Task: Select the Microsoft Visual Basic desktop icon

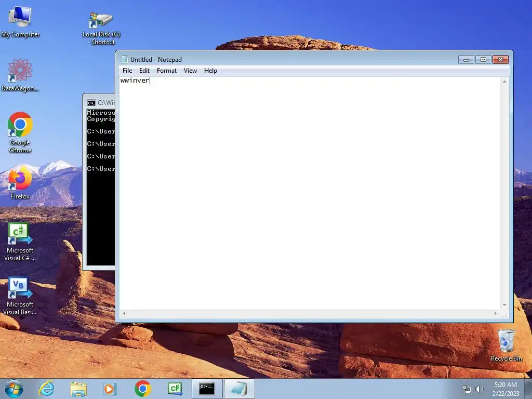Action: 20,296
